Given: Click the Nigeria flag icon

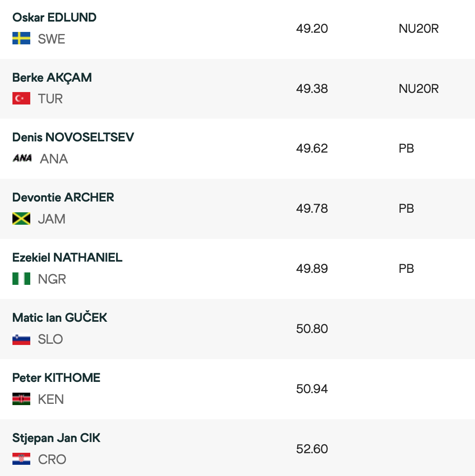Looking at the screenshot, I should click(21, 279).
